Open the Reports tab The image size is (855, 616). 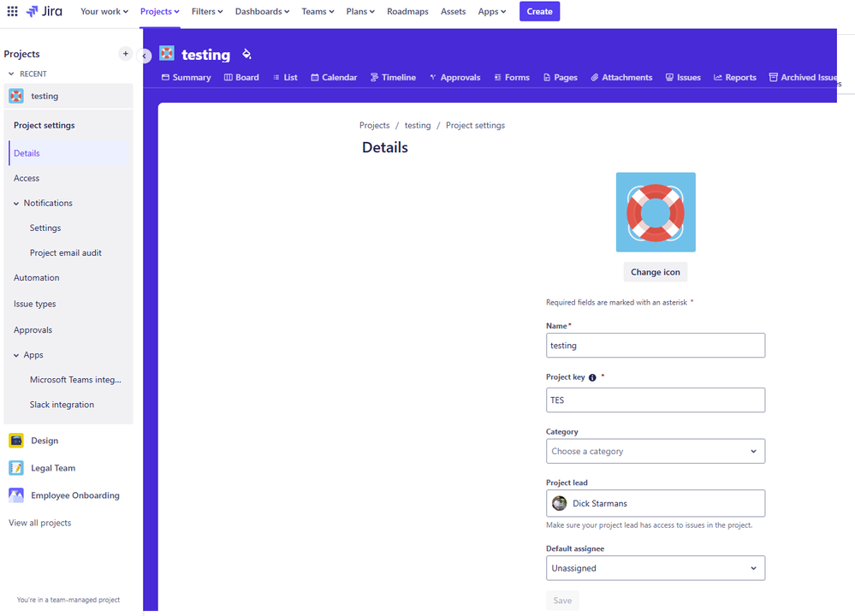click(735, 77)
